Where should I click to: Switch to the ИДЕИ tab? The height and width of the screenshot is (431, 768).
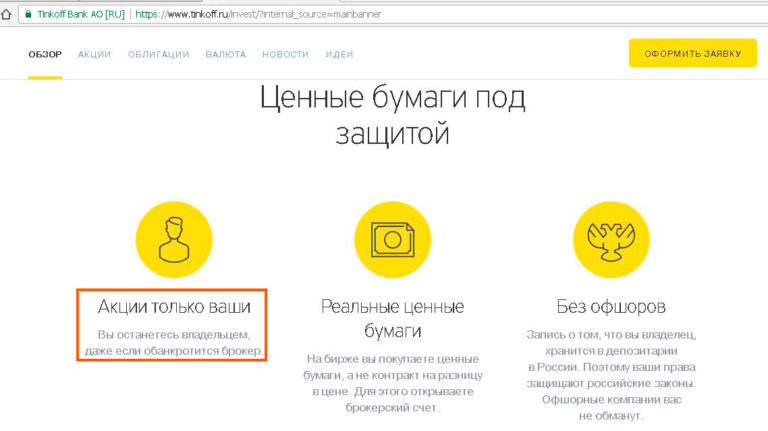[x=339, y=54]
